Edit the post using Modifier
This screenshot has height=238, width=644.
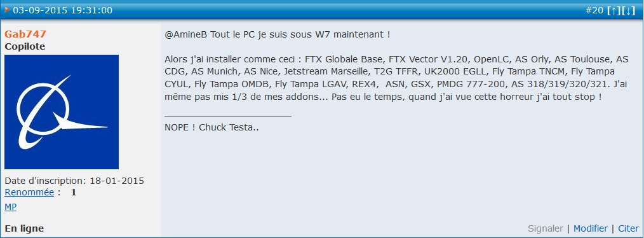click(591, 228)
